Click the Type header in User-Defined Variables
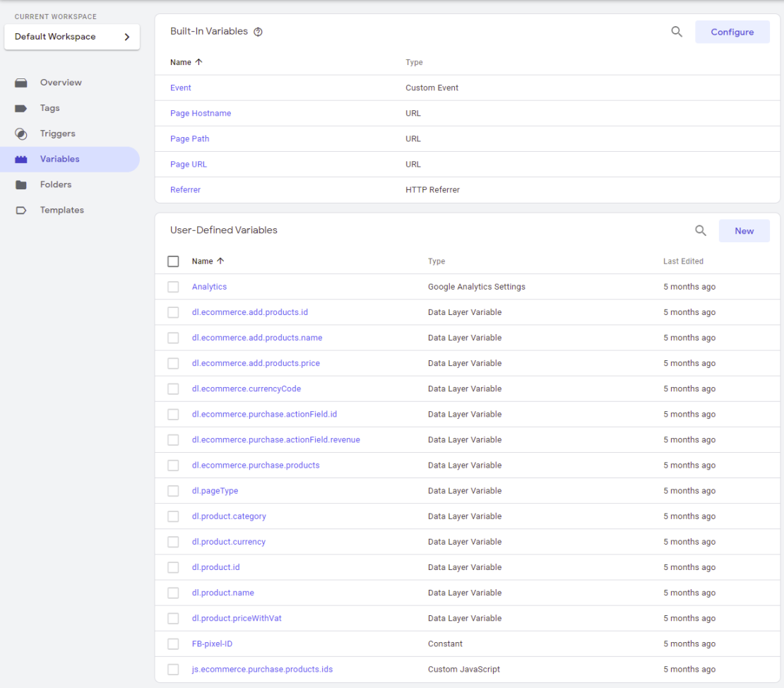784x688 pixels. [436, 261]
